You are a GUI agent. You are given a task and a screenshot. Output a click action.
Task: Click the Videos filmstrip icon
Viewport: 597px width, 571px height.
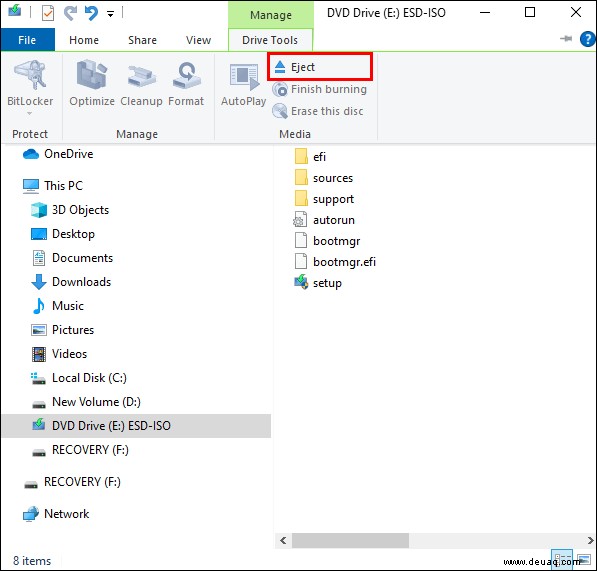click(39, 354)
